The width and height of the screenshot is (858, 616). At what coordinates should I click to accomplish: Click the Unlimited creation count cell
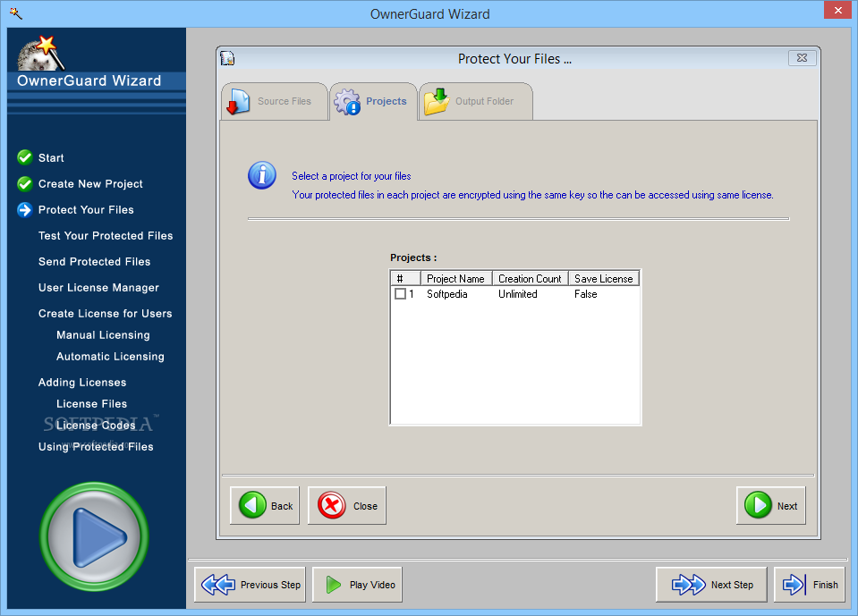[518, 294]
